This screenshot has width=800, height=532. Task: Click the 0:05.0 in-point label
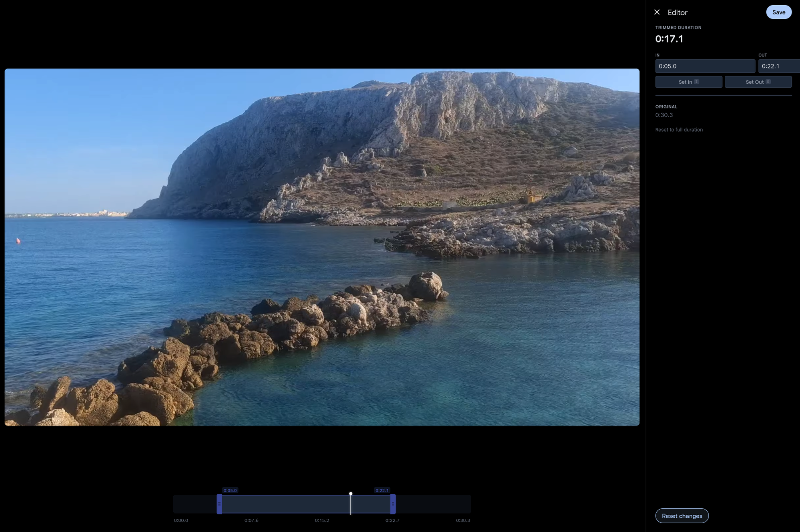[x=230, y=490]
